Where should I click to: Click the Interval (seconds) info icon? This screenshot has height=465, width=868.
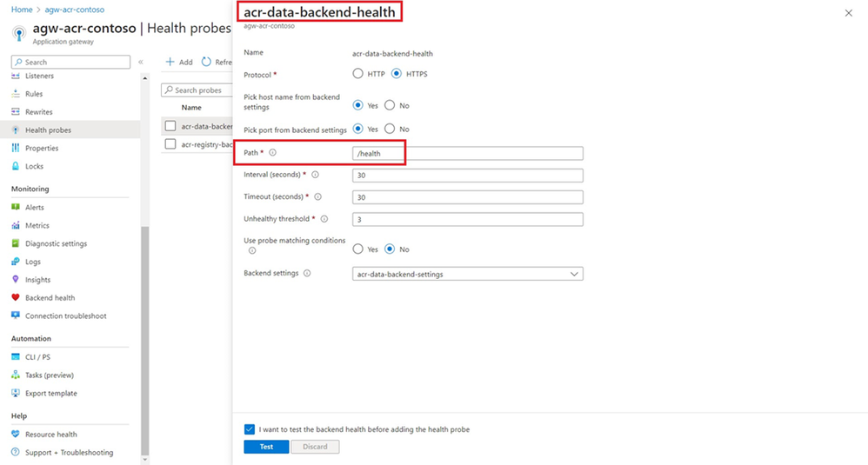click(315, 175)
